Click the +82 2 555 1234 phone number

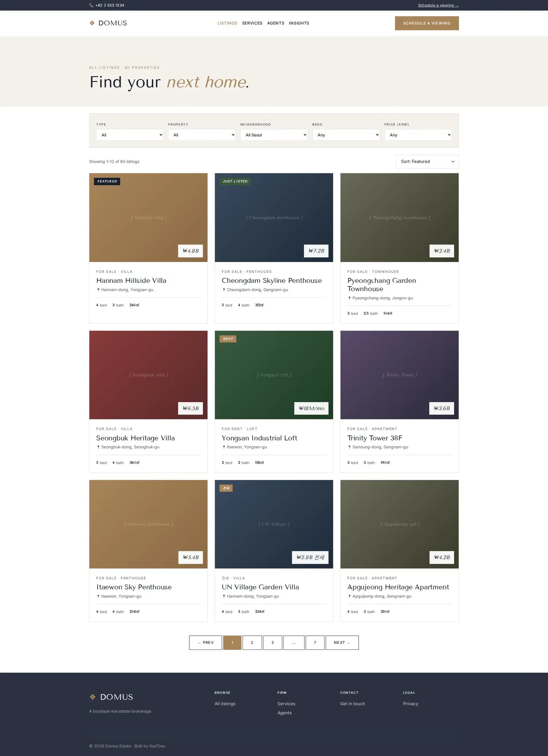click(110, 5)
